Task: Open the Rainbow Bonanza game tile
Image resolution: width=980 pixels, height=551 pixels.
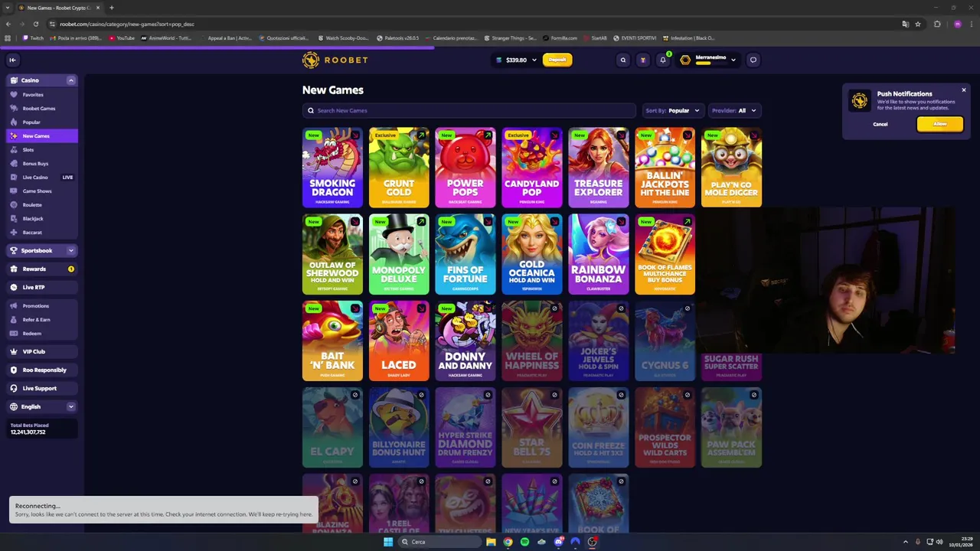Action: click(599, 254)
